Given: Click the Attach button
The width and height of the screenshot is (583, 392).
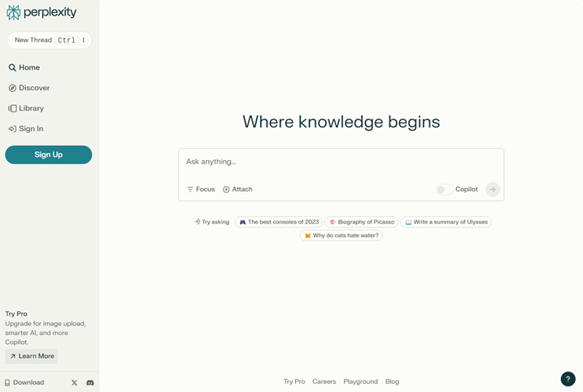Looking at the screenshot, I should [x=237, y=189].
